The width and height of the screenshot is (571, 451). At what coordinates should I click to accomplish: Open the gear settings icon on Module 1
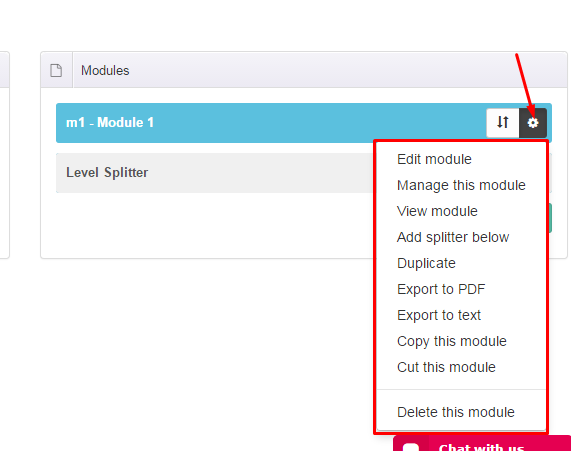point(533,123)
